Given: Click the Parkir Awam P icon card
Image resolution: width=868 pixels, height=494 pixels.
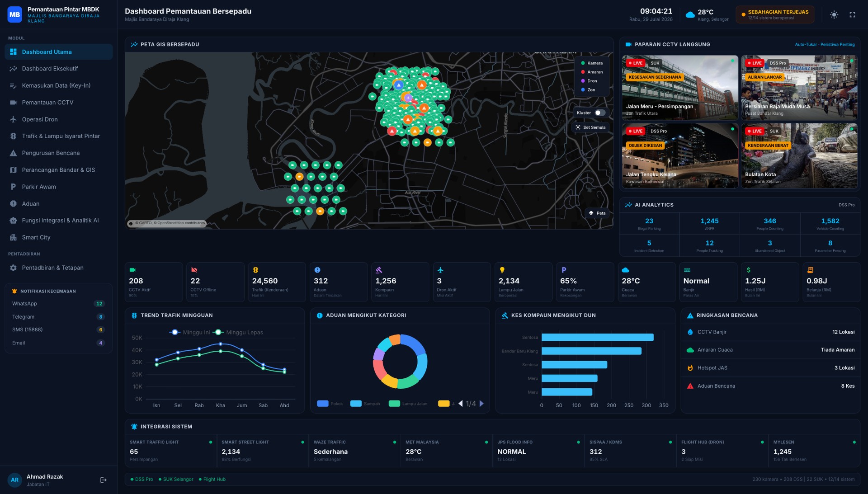Looking at the screenshot, I should (x=585, y=282).
